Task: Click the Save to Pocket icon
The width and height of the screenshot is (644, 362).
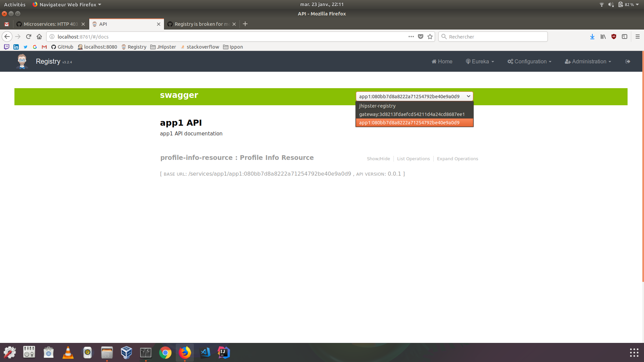Action: pos(421,37)
